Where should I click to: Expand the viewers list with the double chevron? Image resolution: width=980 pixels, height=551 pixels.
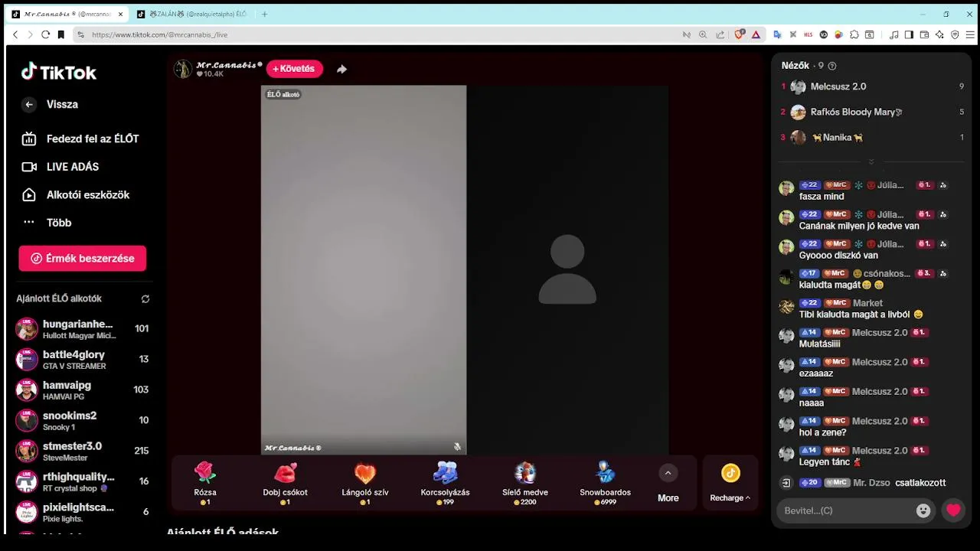871,161
